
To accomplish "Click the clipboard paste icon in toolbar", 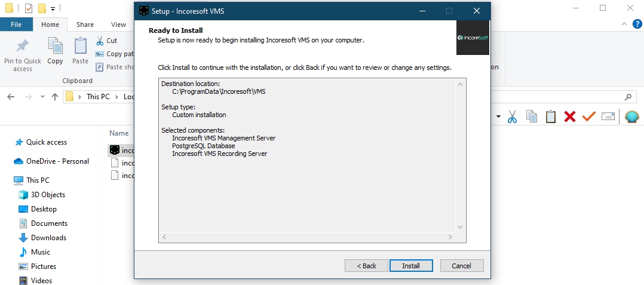I will pos(551,117).
